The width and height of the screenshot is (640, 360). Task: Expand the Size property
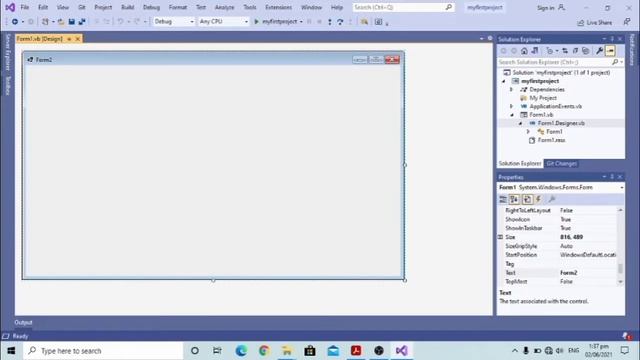point(500,237)
